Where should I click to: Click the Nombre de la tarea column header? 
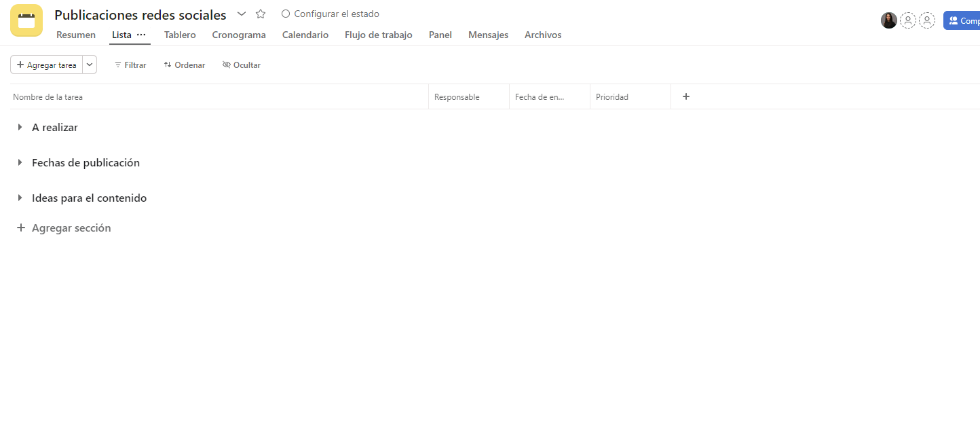click(x=219, y=97)
